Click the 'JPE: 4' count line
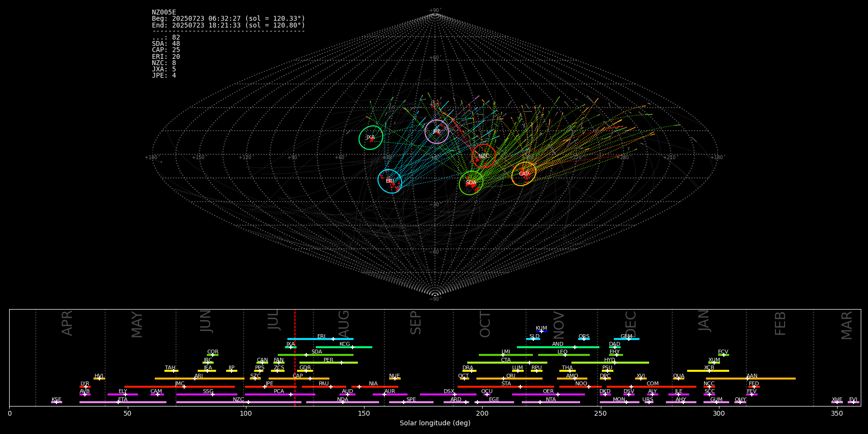 (x=164, y=76)
